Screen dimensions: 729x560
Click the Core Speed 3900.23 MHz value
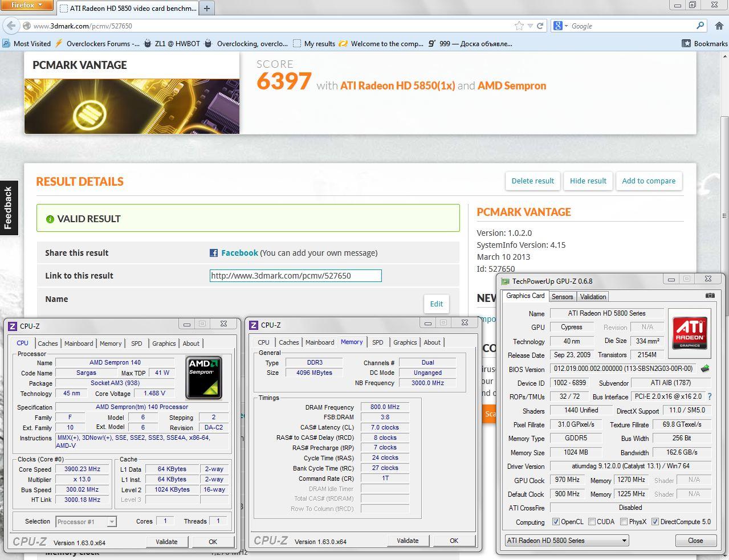click(x=83, y=469)
